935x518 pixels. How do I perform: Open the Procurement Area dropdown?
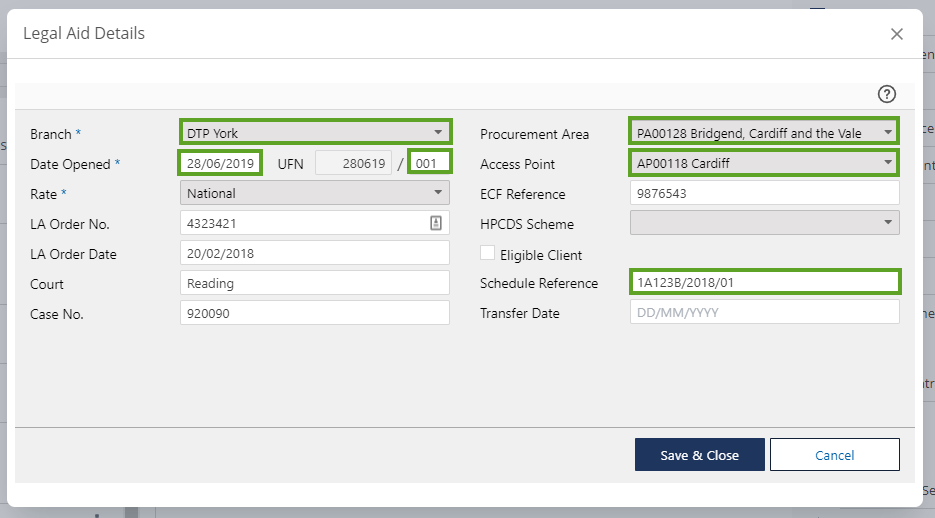click(x=764, y=133)
